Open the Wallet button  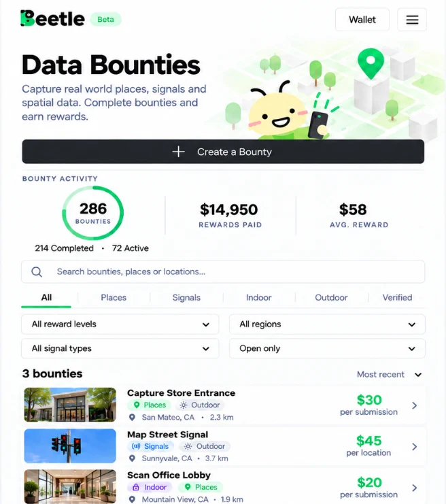pos(362,20)
